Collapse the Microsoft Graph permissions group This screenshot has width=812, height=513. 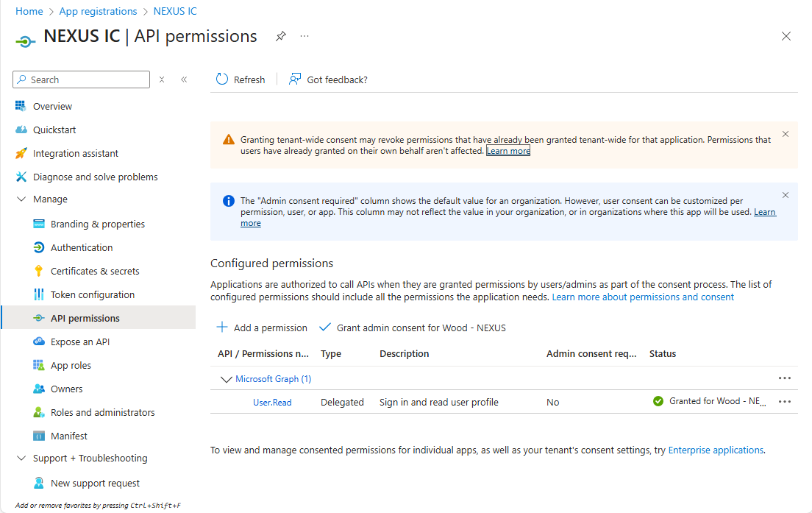[226, 379]
